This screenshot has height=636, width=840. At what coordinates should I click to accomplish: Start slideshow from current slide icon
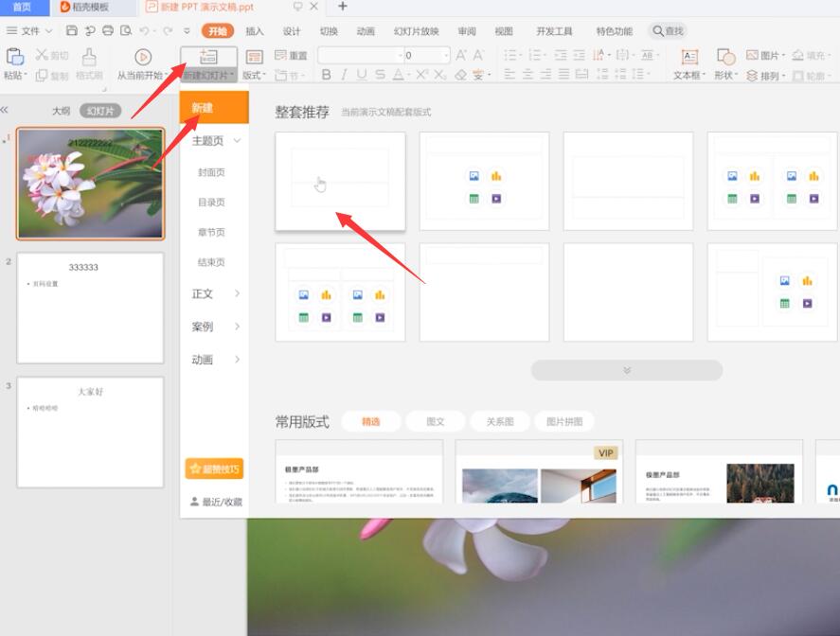(142, 57)
